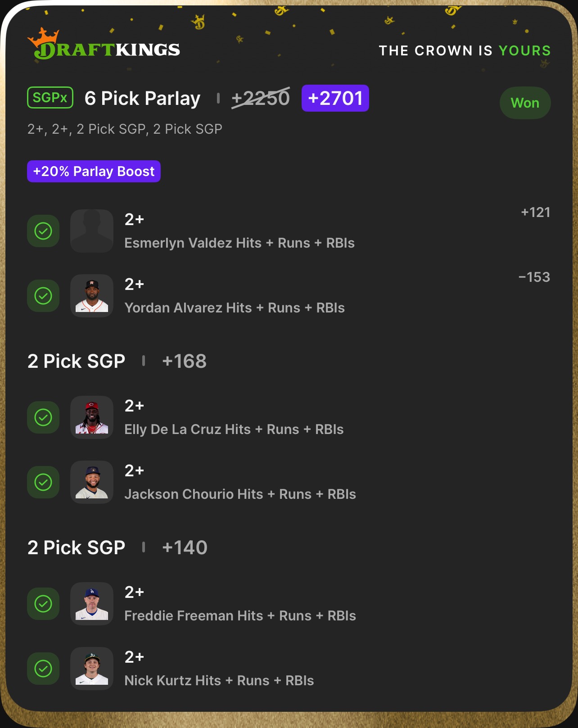Select Jackson Chourio player photo
Viewport: 578px width, 728px height.
click(x=92, y=482)
